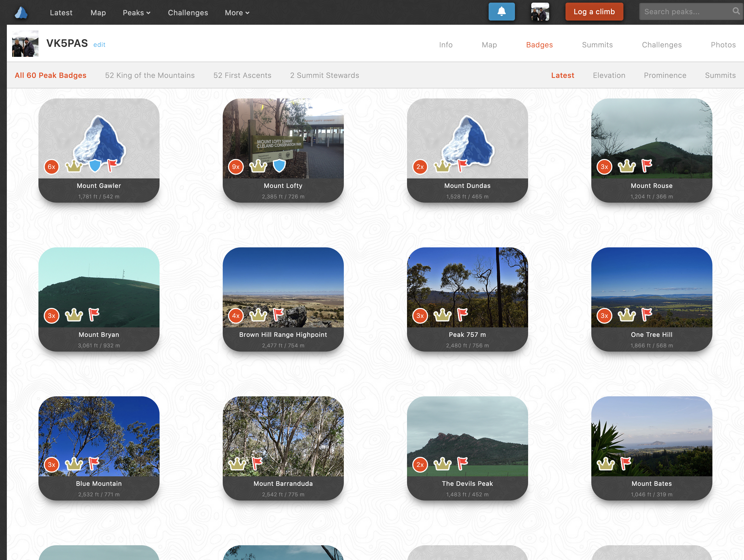Image resolution: width=744 pixels, height=560 pixels.
Task: Click the search magnifier icon
Action: click(x=736, y=11)
